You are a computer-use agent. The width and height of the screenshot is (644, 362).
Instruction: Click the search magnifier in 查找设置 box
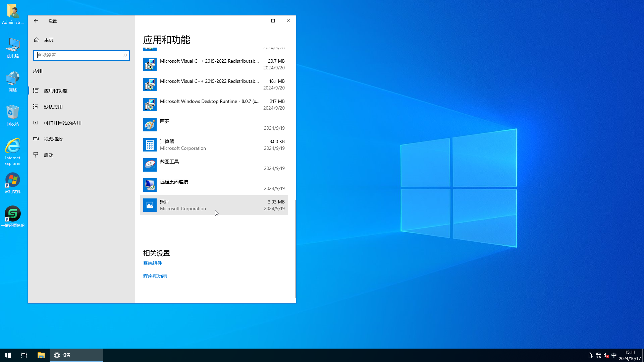[125, 56]
